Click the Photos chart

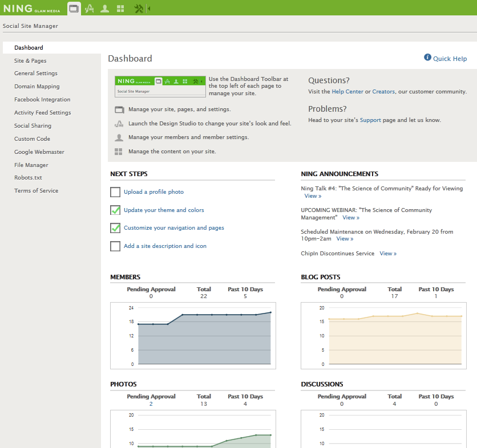(193, 429)
